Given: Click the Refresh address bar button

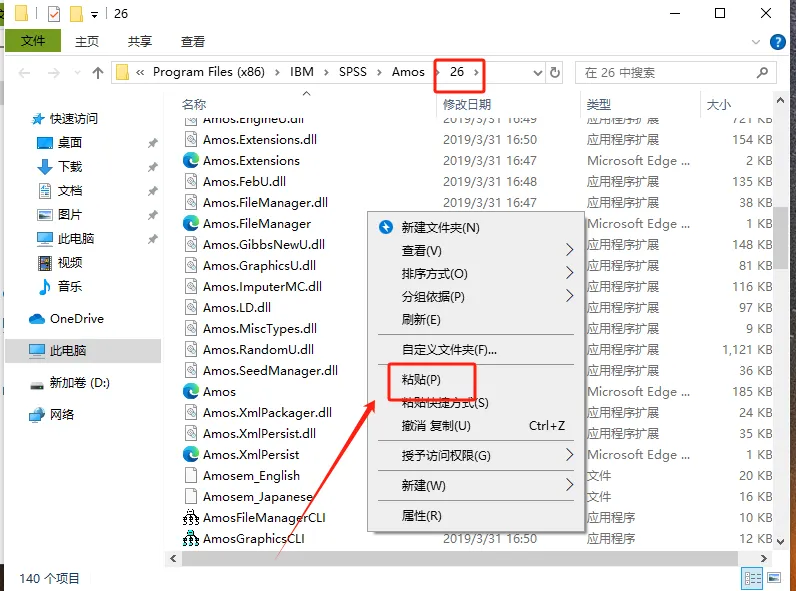Looking at the screenshot, I should coord(555,73).
